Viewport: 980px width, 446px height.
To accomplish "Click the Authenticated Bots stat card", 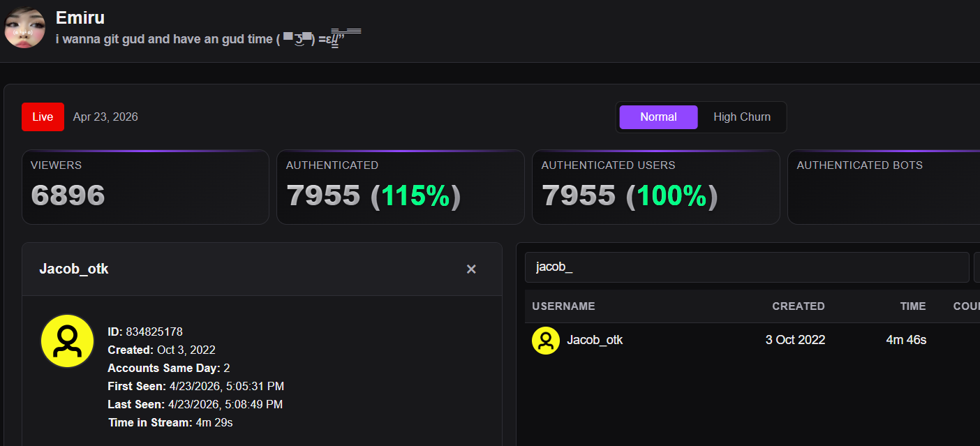I will (x=884, y=187).
